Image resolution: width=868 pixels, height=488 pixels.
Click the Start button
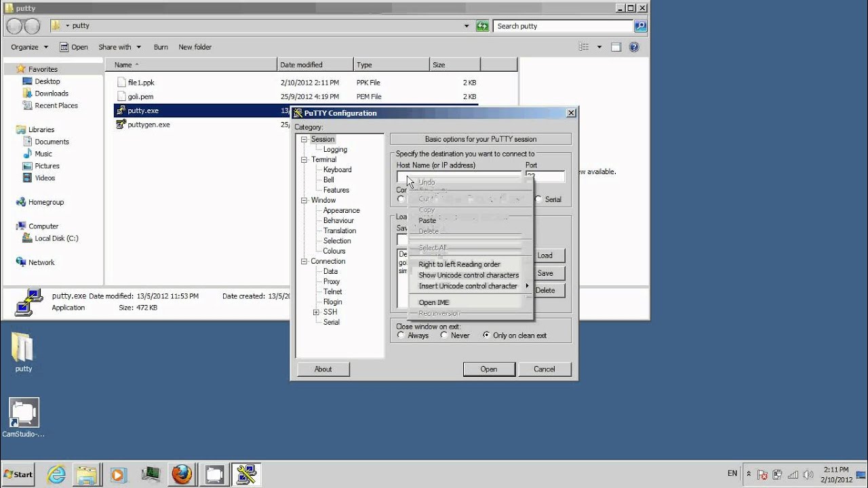coord(18,474)
